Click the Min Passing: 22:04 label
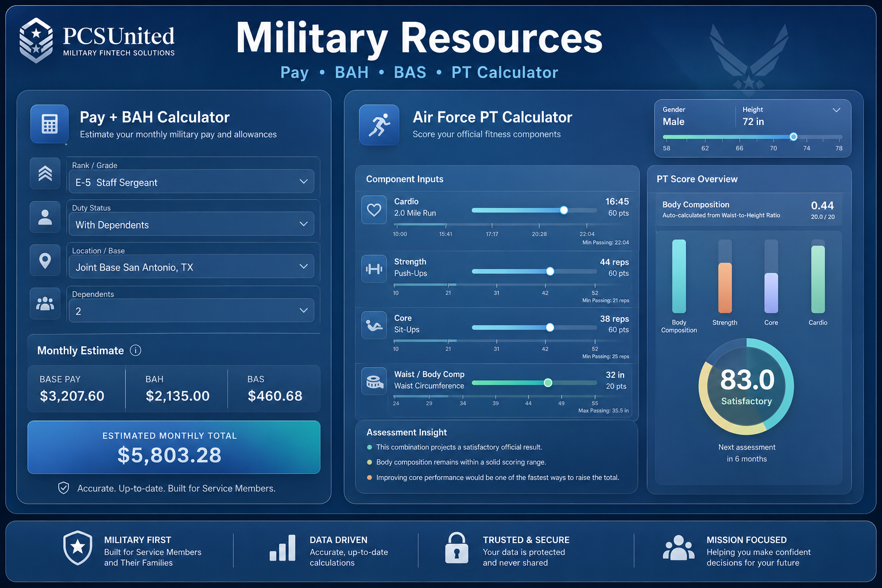The width and height of the screenshot is (882, 588). [x=605, y=242]
